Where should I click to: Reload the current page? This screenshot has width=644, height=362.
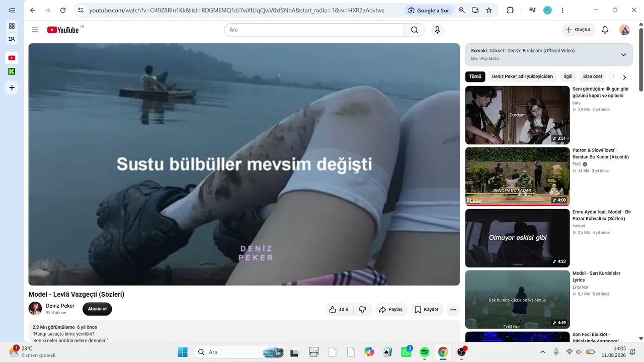pyautogui.click(x=63, y=10)
